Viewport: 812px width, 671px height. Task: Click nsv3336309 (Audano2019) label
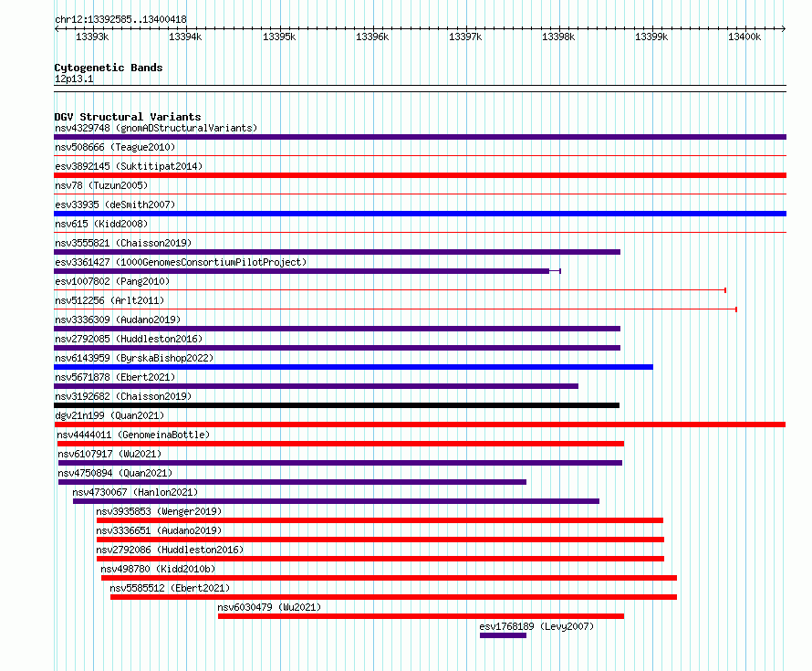click(x=118, y=320)
